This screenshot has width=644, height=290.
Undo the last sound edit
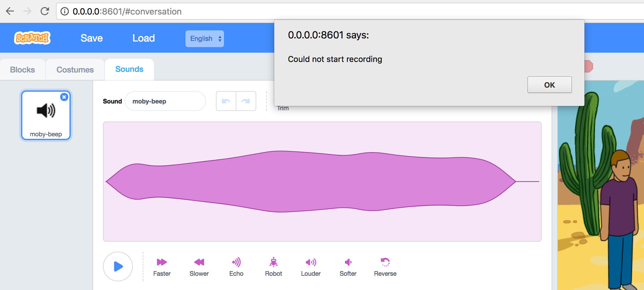click(226, 101)
